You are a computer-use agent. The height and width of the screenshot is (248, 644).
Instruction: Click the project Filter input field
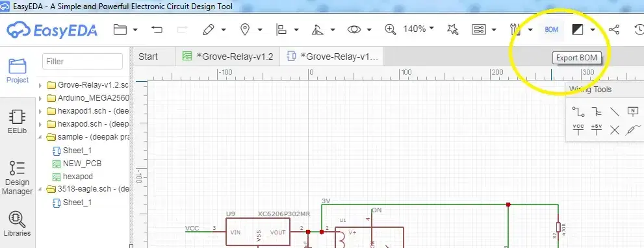(x=83, y=62)
